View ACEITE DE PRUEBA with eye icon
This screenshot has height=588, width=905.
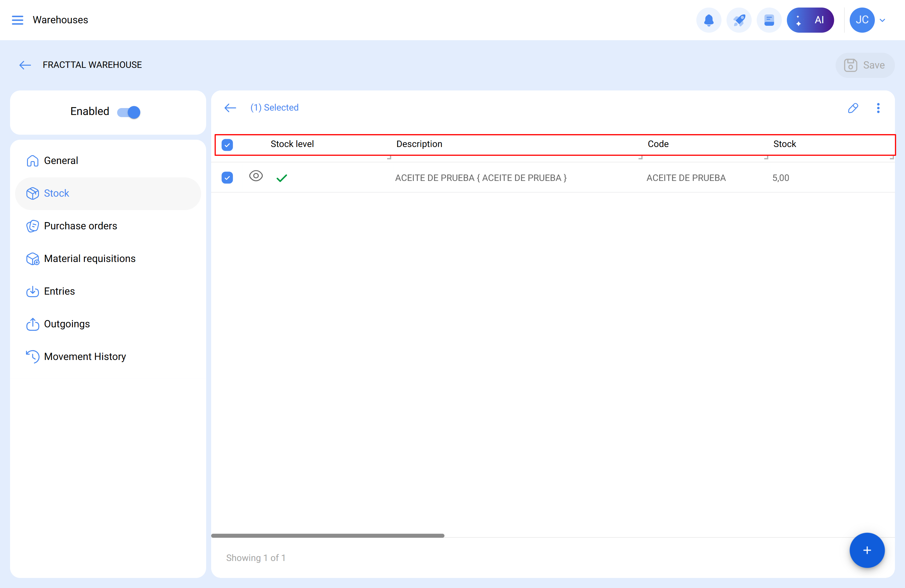click(x=256, y=176)
